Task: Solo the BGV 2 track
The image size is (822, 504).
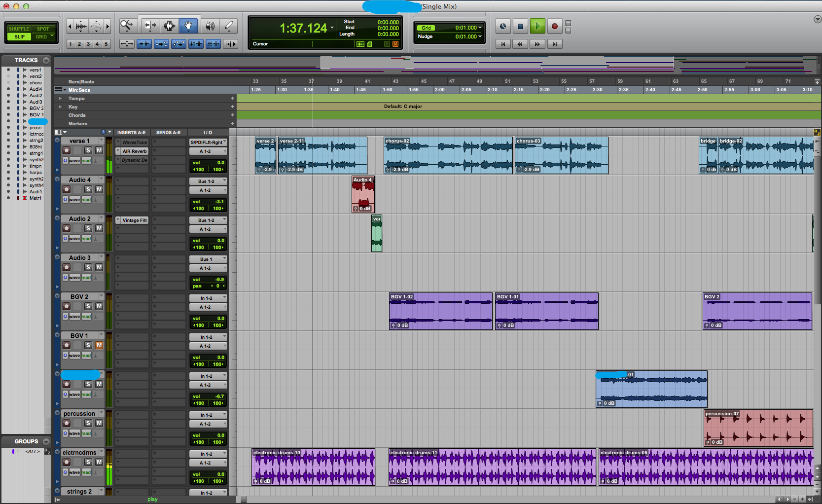Action: pos(88,306)
